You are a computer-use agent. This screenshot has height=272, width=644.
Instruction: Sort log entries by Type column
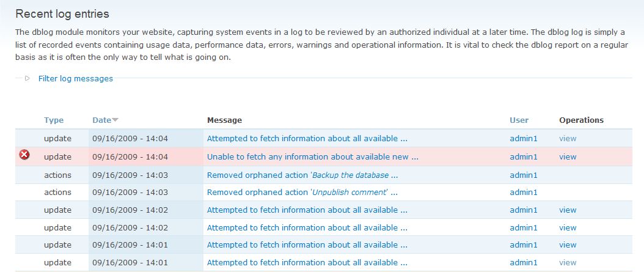[x=54, y=120]
